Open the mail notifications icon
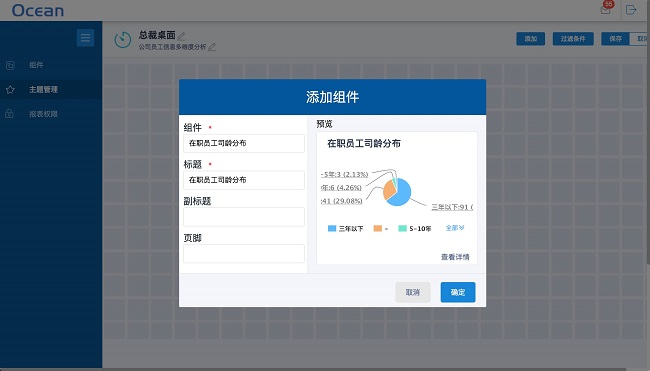 (x=605, y=10)
